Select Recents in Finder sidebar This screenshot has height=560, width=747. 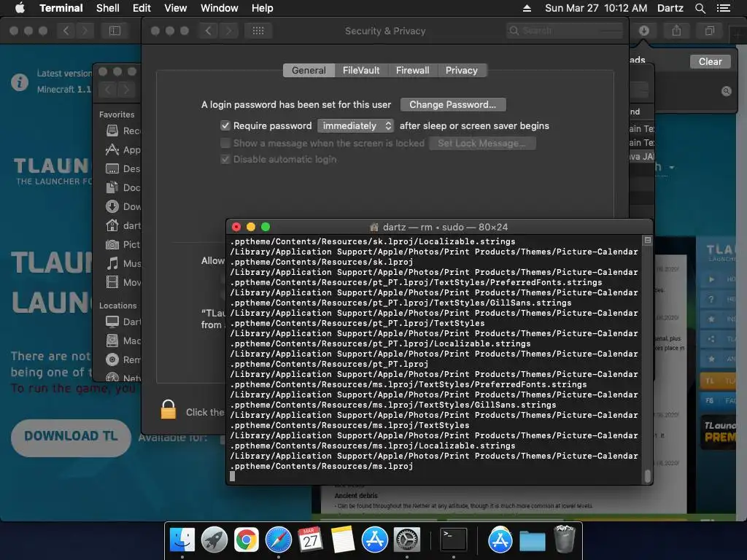122,131
